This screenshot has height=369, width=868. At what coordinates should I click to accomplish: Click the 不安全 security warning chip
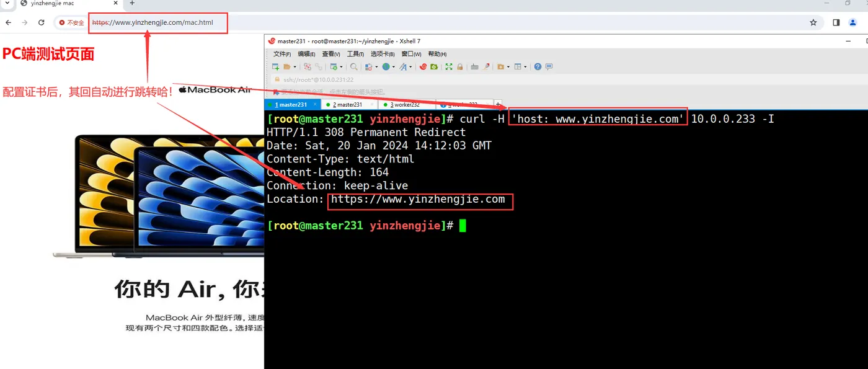tap(71, 22)
